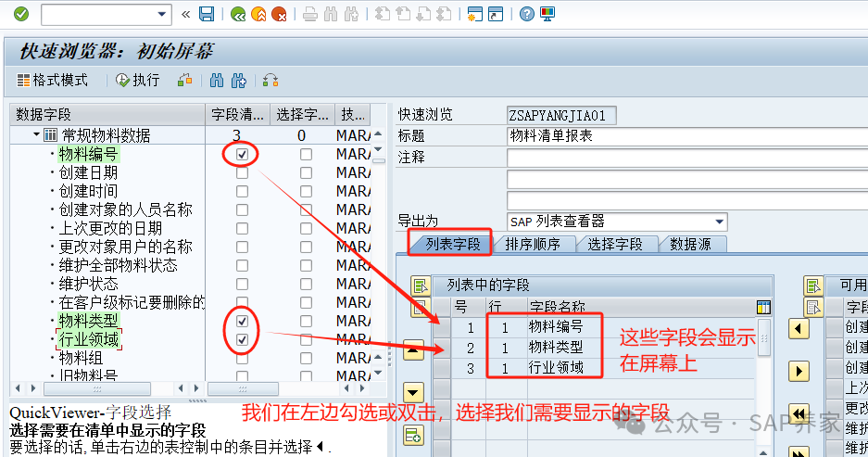Click the double left arrow add-all button
The image size is (868, 457).
tap(799, 413)
